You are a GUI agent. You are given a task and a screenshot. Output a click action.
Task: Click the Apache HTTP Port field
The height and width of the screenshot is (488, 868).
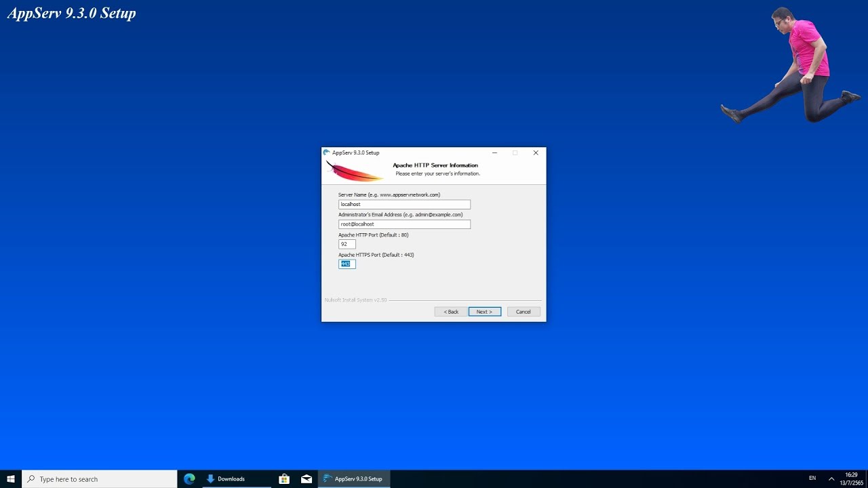347,244
